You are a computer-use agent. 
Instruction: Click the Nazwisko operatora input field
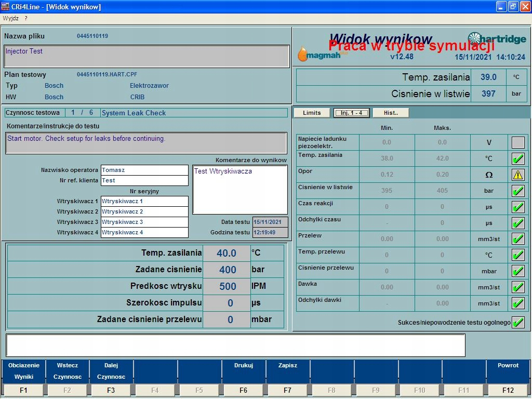tap(144, 170)
